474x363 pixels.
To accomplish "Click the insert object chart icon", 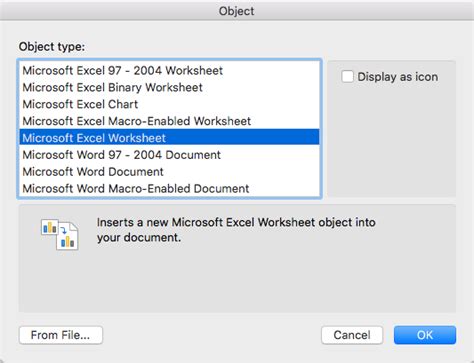I will pos(60,234).
